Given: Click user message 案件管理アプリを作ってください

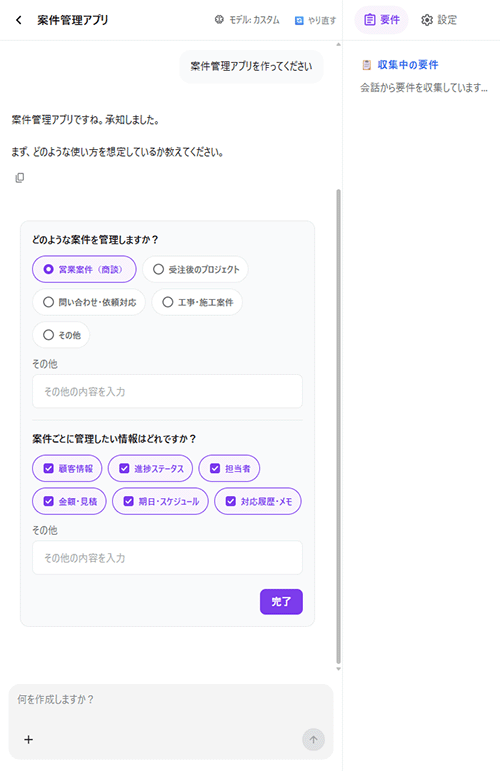Looking at the screenshot, I should (x=251, y=66).
